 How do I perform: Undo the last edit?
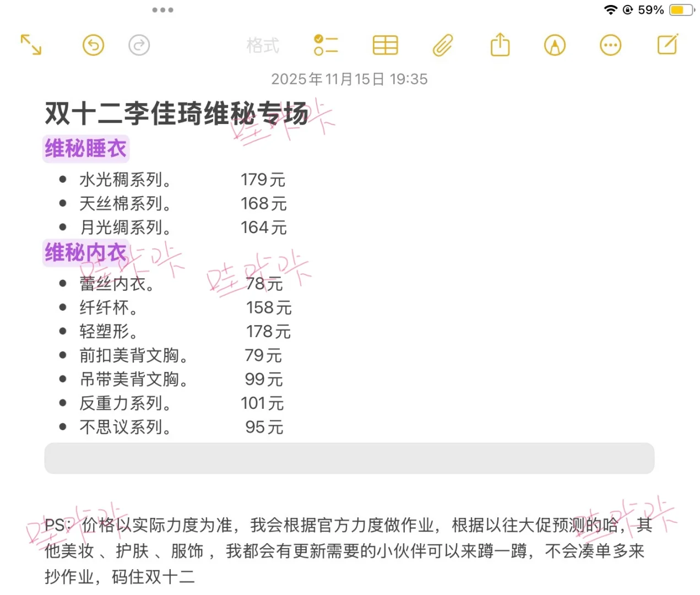(93, 45)
